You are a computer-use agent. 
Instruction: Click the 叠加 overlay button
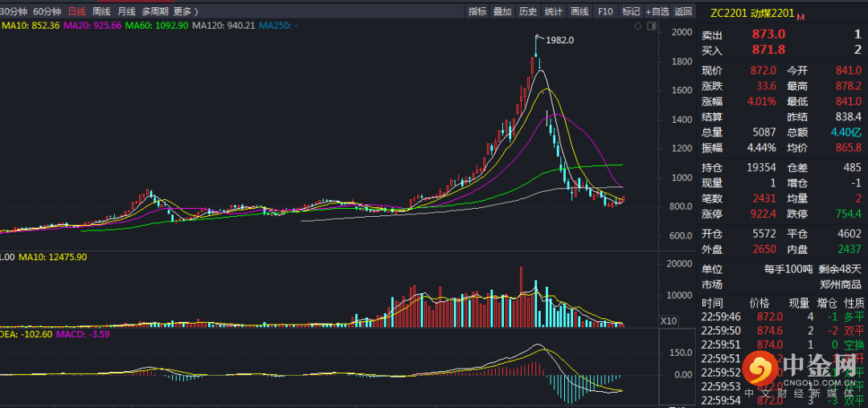click(x=502, y=11)
